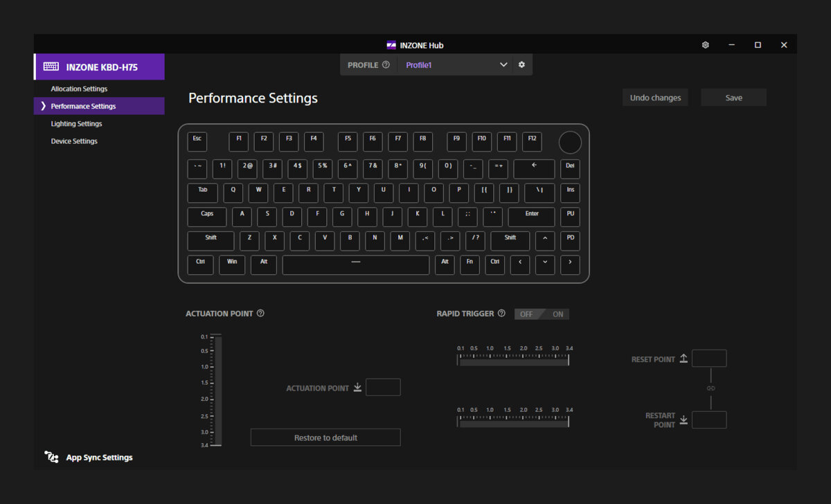Switch Rapid Trigger to OFF
Image resolution: width=831 pixels, height=504 pixels.
pyautogui.click(x=526, y=314)
